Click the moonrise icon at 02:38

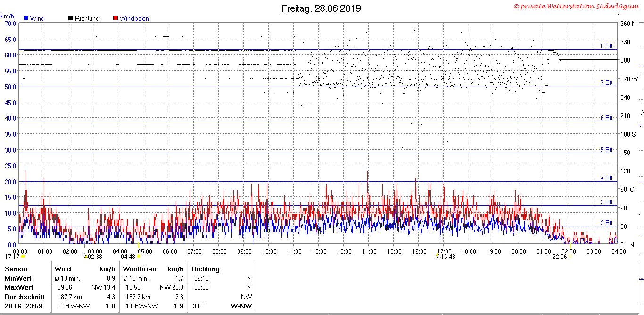click(x=85, y=256)
